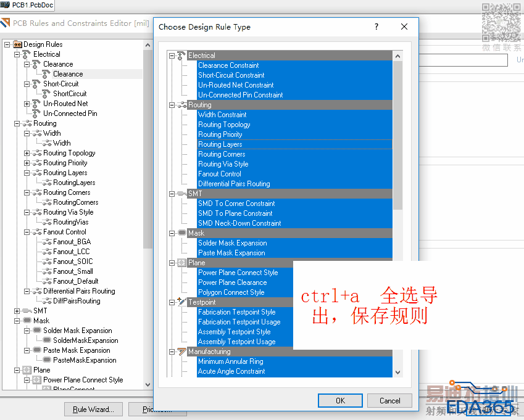Click the Testpoint category icon in the dialog
Screen dimensions: 524x420
click(x=181, y=302)
